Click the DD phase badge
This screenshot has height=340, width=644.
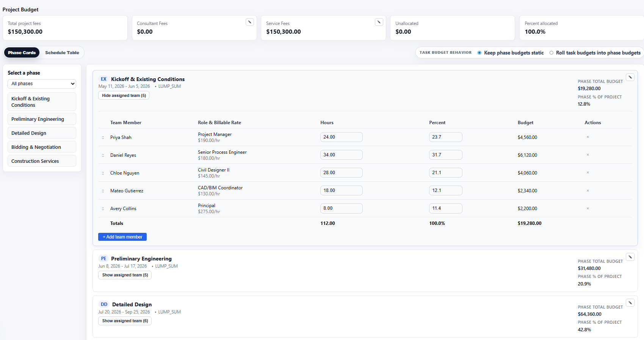[104, 304]
